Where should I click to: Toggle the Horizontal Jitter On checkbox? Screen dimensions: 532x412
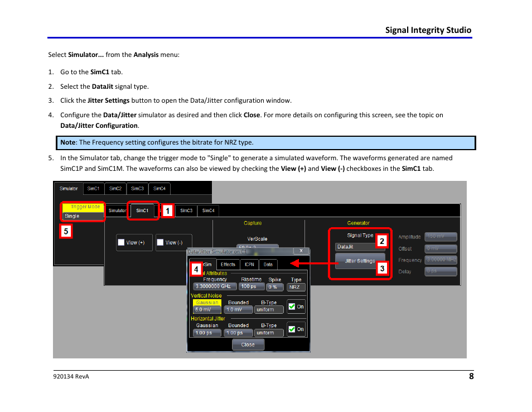point(292,329)
